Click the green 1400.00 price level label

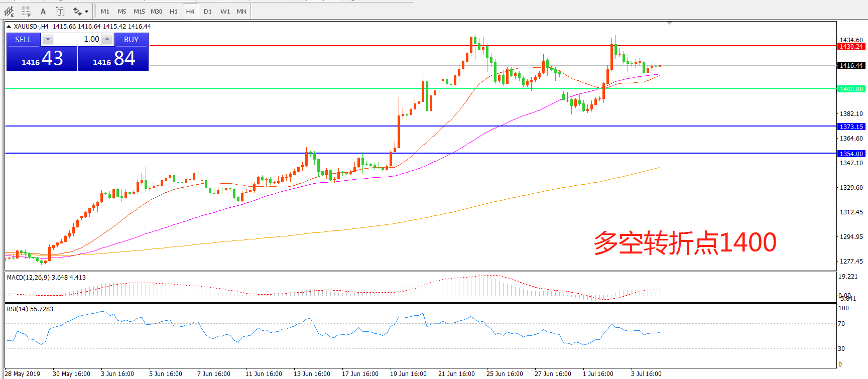coord(851,89)
